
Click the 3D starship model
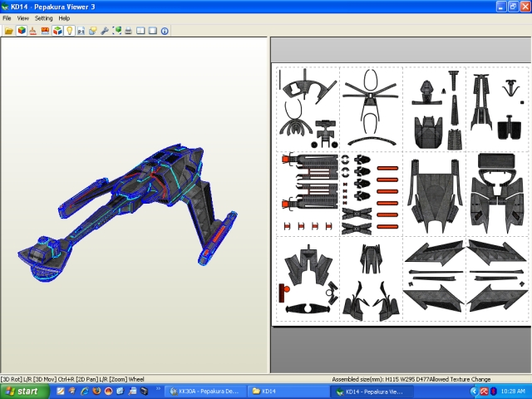click(127, 214)
